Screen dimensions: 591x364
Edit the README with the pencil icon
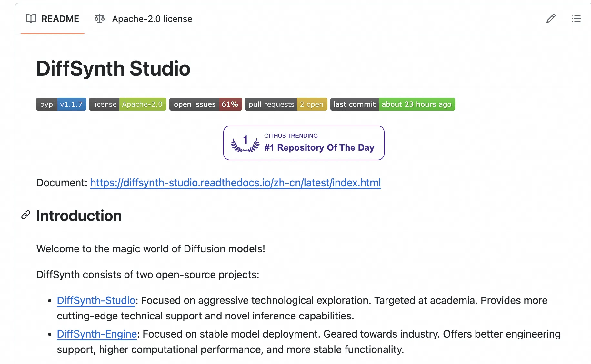coord(551,19)
